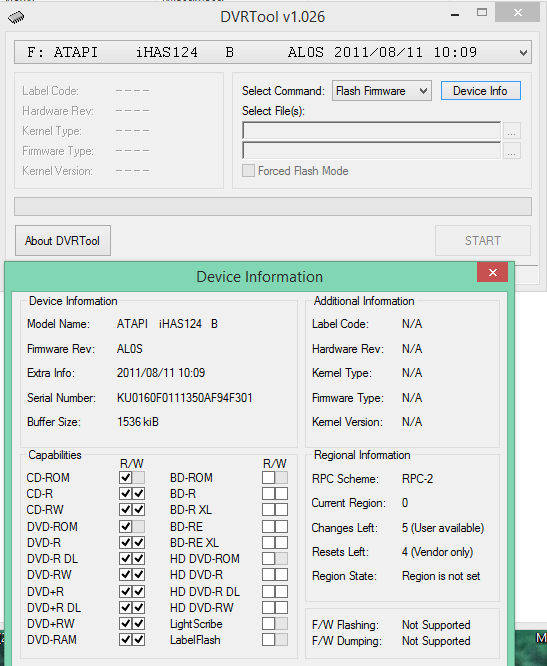This screenshot has width=547, height=666.
Task: Toggle HD DVD-ROM read checkbox
Action: (x=268, y=559)
